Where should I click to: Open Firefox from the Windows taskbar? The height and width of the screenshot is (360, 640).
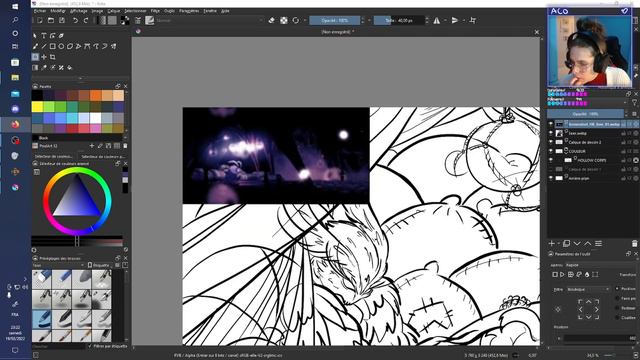coord(15,124)
